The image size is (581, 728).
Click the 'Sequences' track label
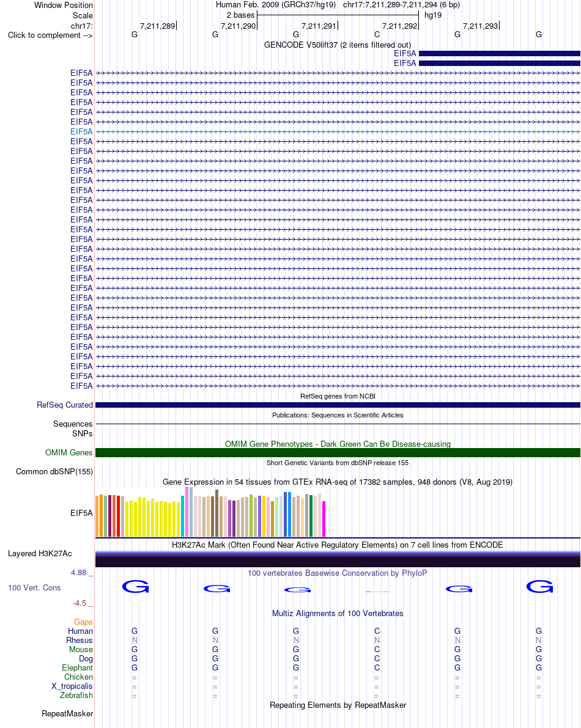[73, 424]
